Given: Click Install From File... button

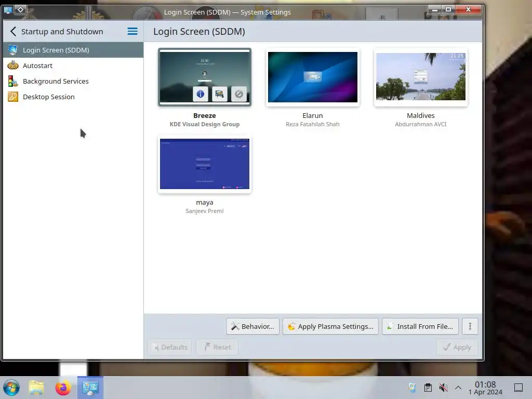Looking at the screenshot, I should pos(420,326).
